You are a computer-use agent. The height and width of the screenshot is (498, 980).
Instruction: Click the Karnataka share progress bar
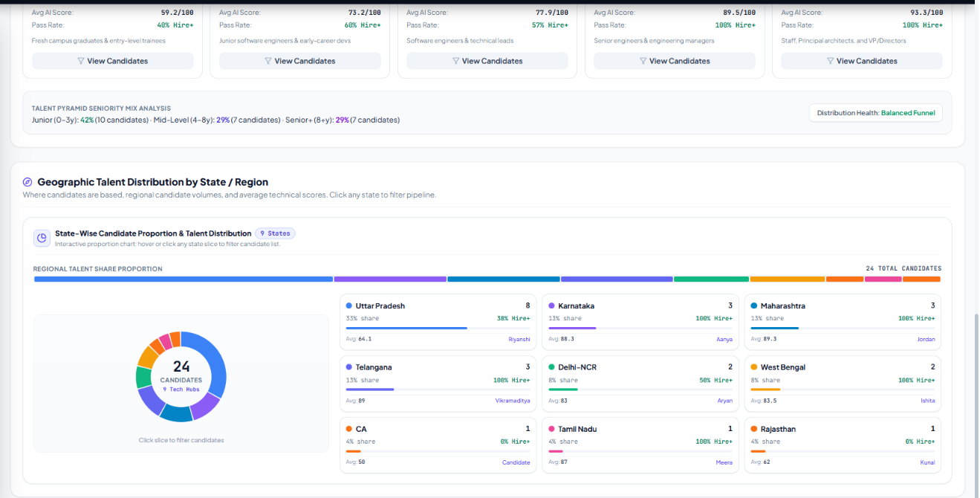coord(640,328)
